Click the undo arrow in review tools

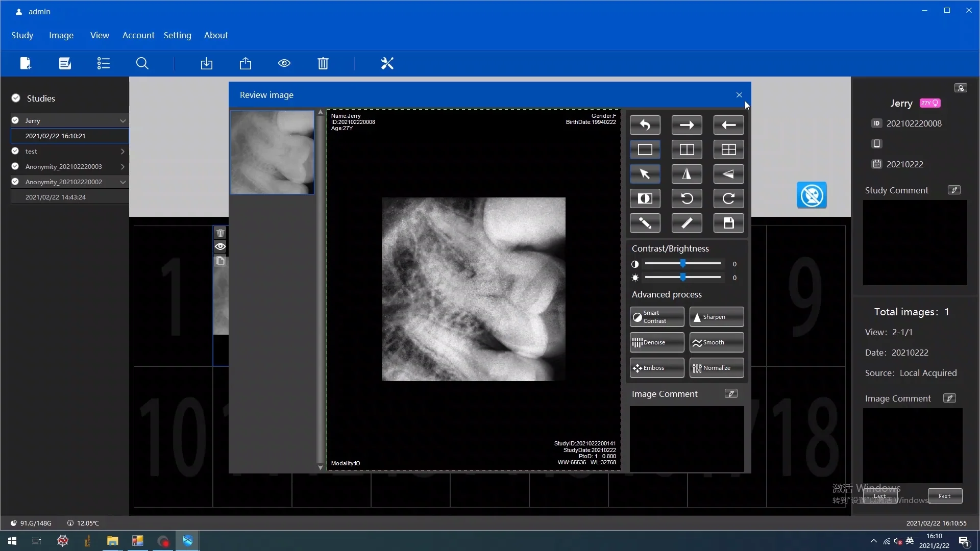tap(645, 125)
